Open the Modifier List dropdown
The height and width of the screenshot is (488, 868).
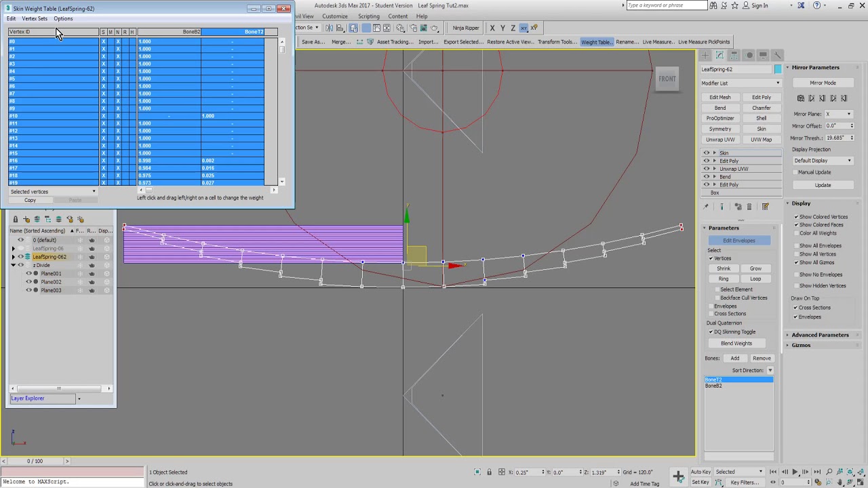741,83
